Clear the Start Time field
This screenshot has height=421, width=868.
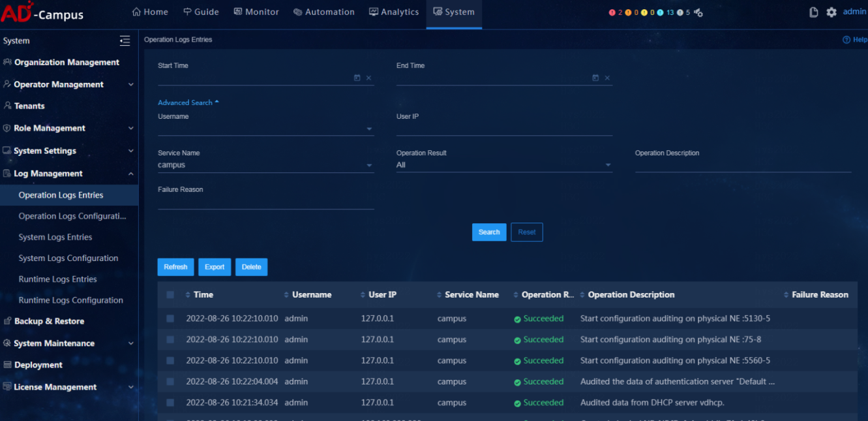tap(368, 78)
